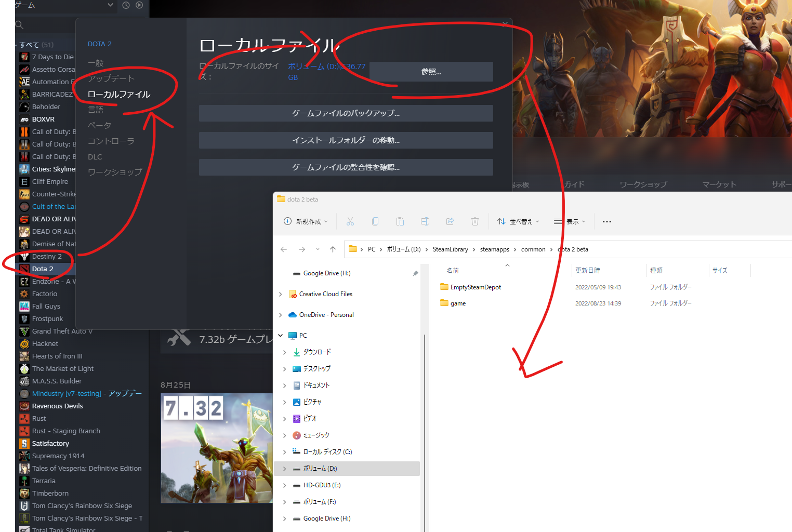The height and width of the screenshot is (532, 792).
Task: Open ワークショップ from Steam top navigation
Action: click(643, 183)
